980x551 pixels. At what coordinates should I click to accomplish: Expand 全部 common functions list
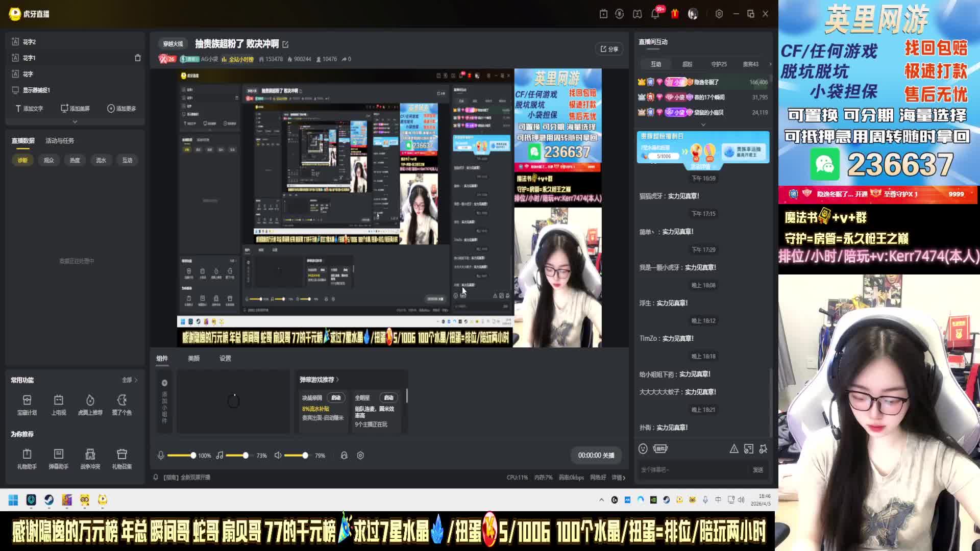[x=130, y=380]
